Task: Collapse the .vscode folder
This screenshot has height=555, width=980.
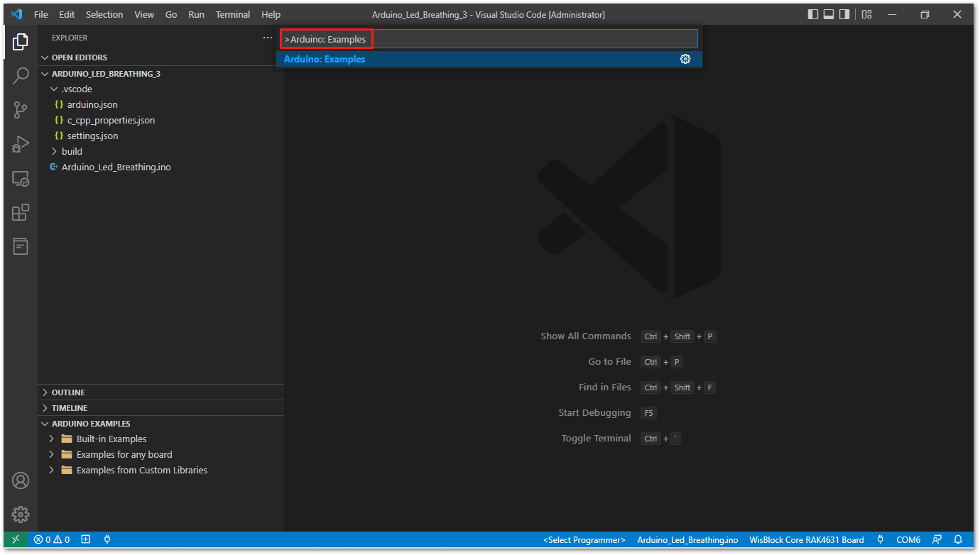Action: click(160, 89)
